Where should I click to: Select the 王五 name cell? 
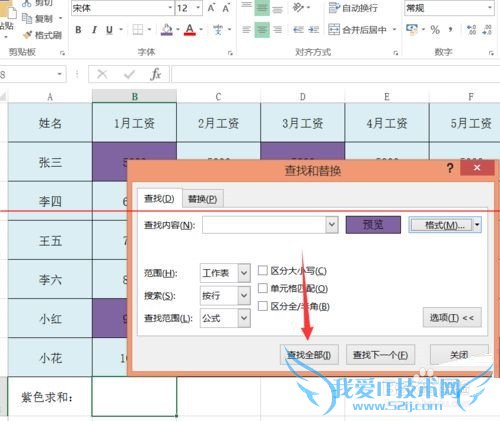point(50,240)
